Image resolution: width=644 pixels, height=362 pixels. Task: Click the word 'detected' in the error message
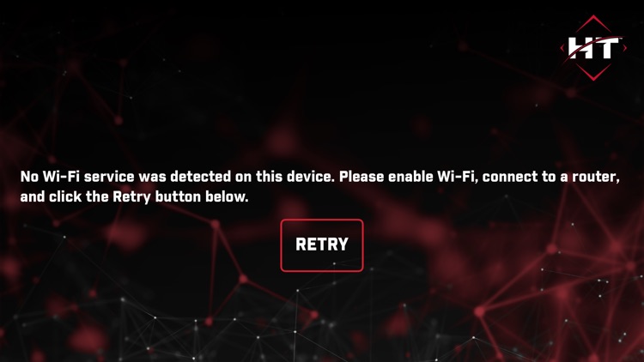coord(200,177)
